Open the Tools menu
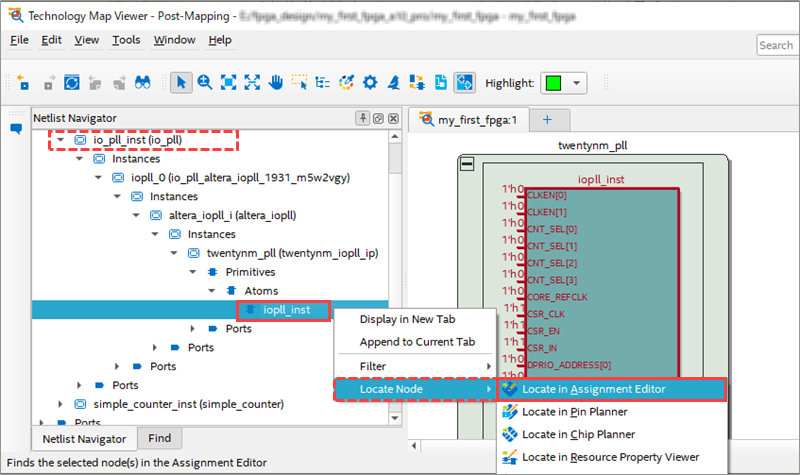This screenshot has height=475, width=800. pos(126,40)
